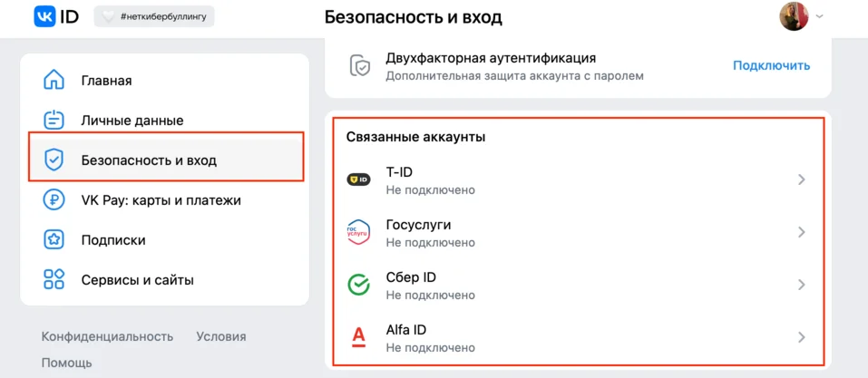Screen dimensions: 868x378
Task: Expand the T-ID row chevron
Action: 801,179
